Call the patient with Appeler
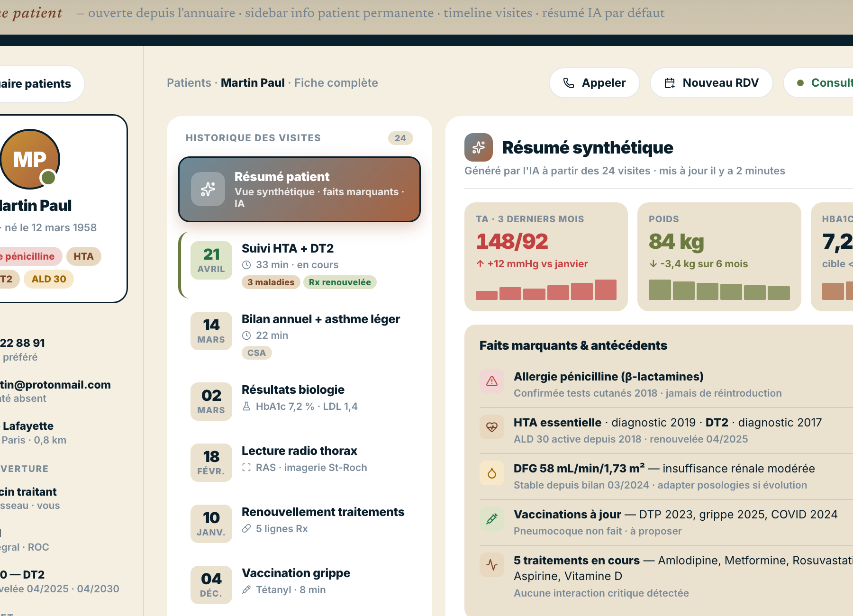The image size is (853, 616). click(x=594, y=83)
